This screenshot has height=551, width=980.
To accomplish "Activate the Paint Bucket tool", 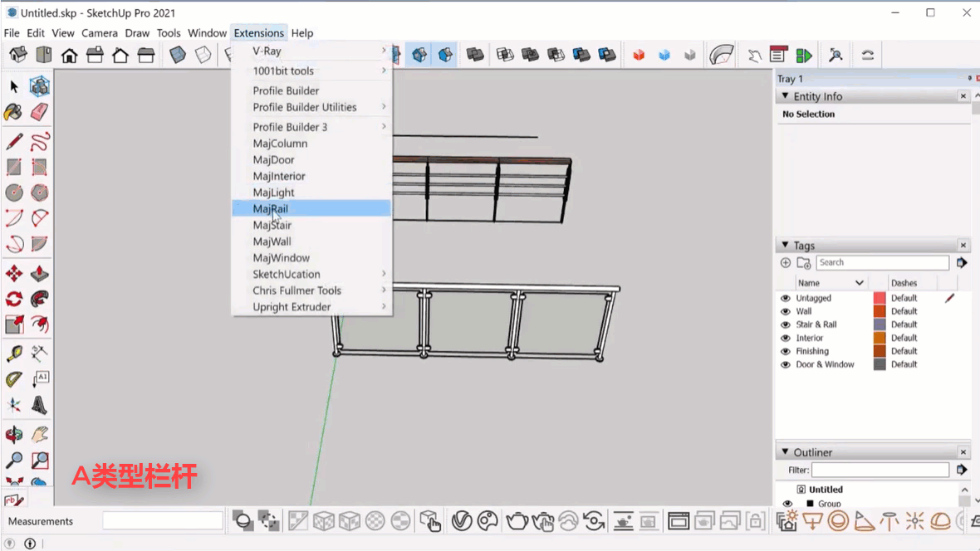I will tap(13, 112).
